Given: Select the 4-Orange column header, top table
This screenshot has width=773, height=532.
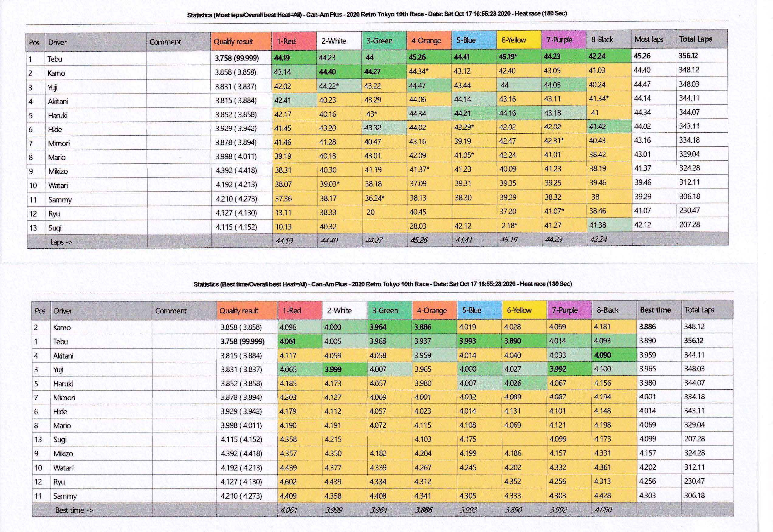Looking at the screenshot, I should tap(426, 41).
